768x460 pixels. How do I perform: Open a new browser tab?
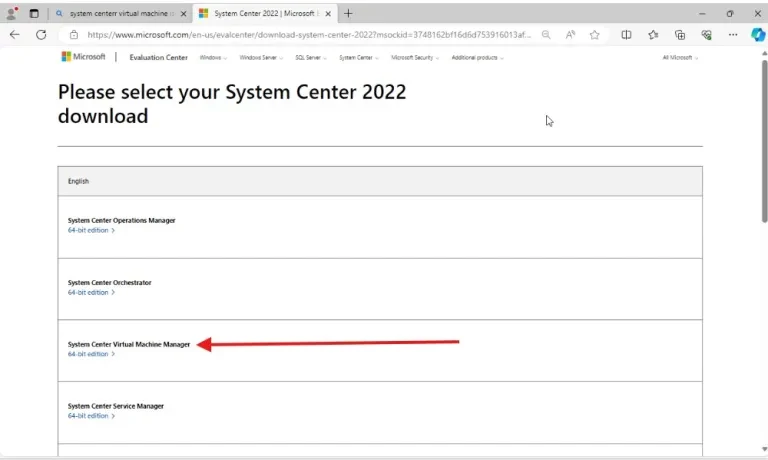(348, 14)
